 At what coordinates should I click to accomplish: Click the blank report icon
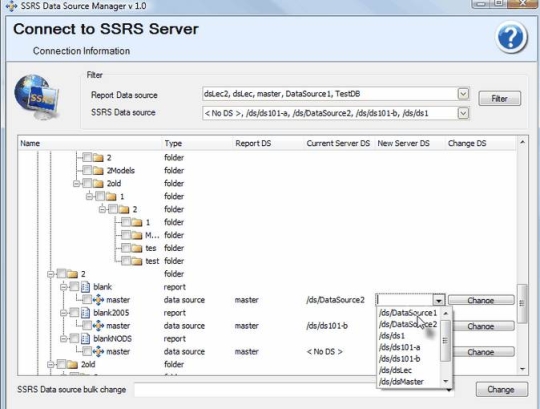point(85,287)
